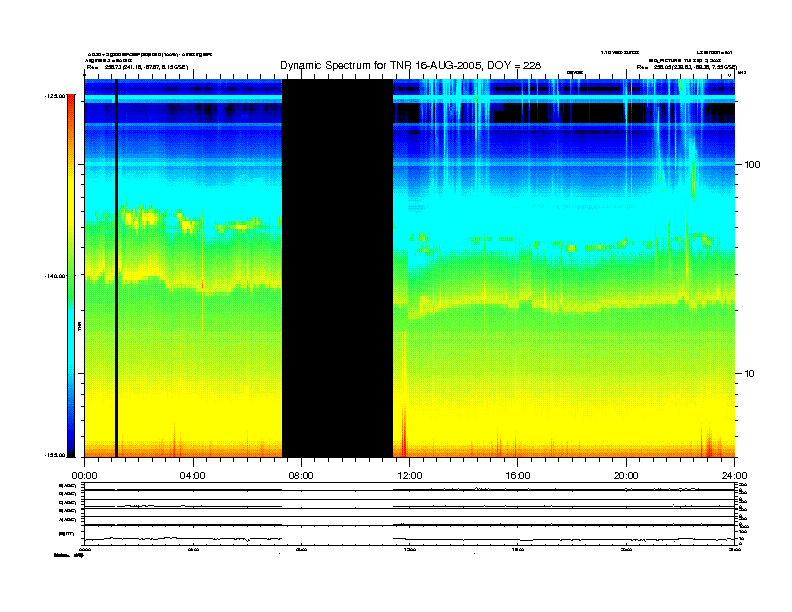
Task: Click the '04:00' time axis label
Action: click(193, 476)
